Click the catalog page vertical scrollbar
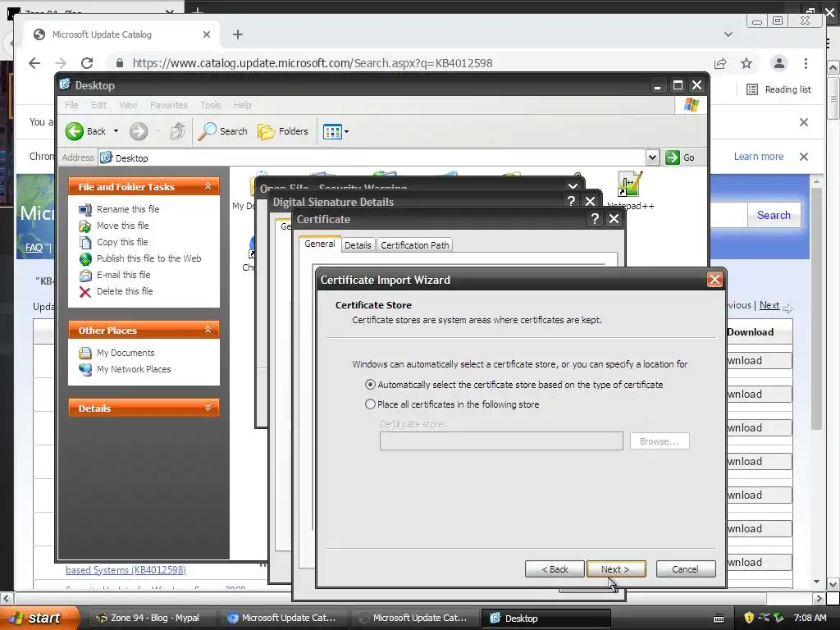 click(816, 308)
